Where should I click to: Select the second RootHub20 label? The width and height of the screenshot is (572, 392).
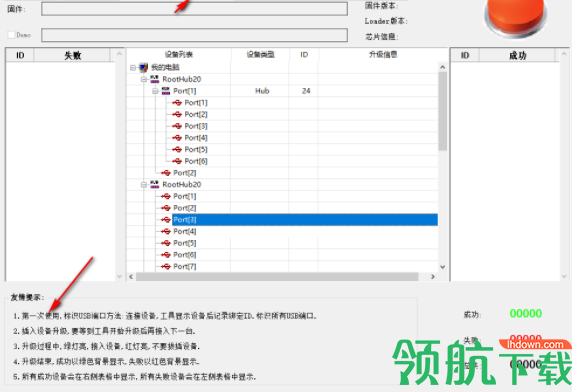point(182,185)
